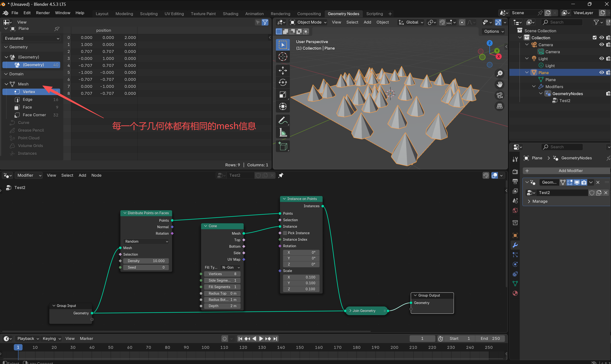The image size is (611, 364).
Task: Toggle Light collection visibility eye
Action: click(601, 59)
